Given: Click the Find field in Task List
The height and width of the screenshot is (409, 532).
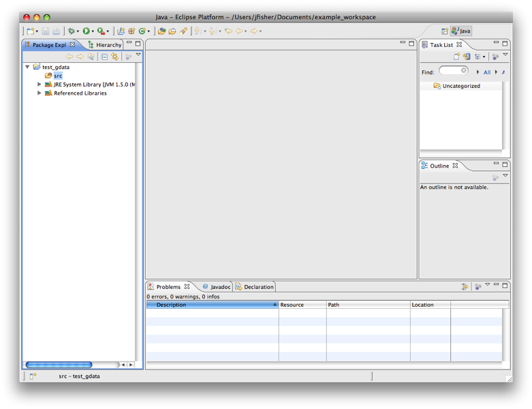Looking at the screenshot, I should [452, 71].
